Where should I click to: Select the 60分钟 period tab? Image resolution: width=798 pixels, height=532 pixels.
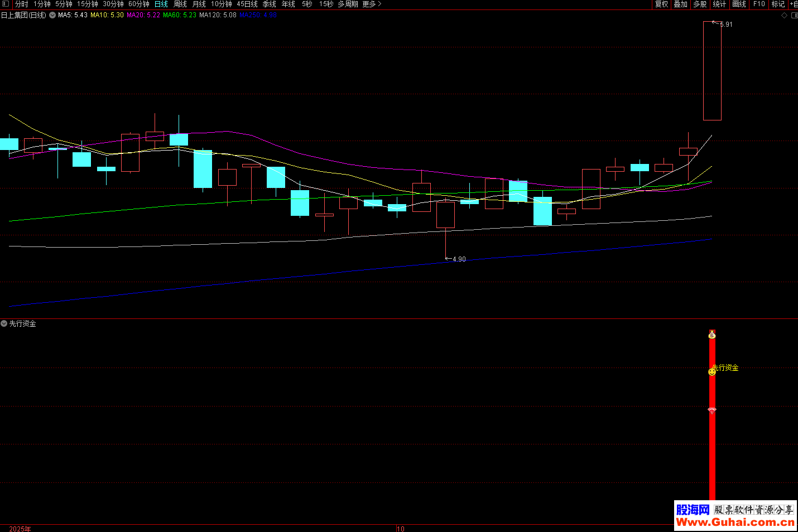pos(139,4)
